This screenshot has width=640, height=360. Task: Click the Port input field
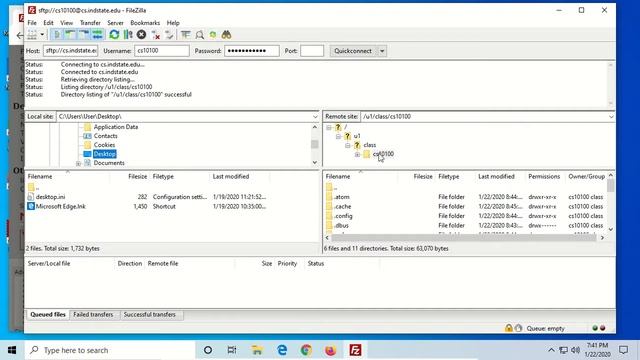[312, 51]
